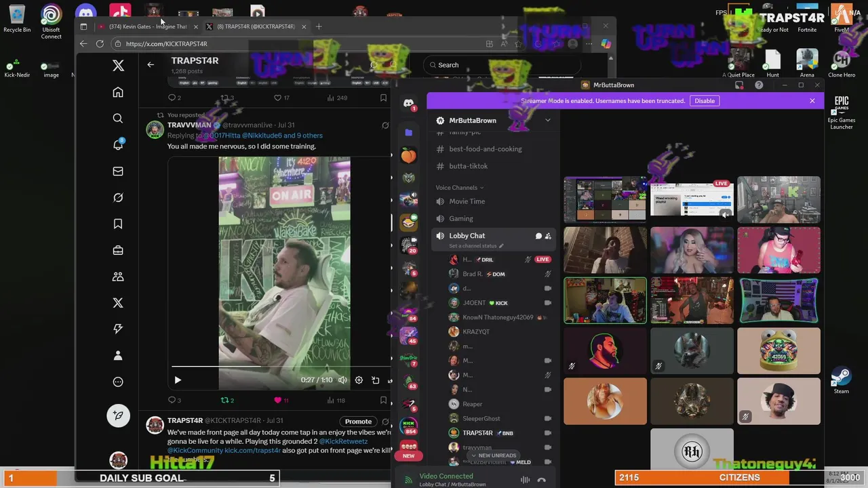Like TRAVVVMAN post heart with 11

pos(281,400)
